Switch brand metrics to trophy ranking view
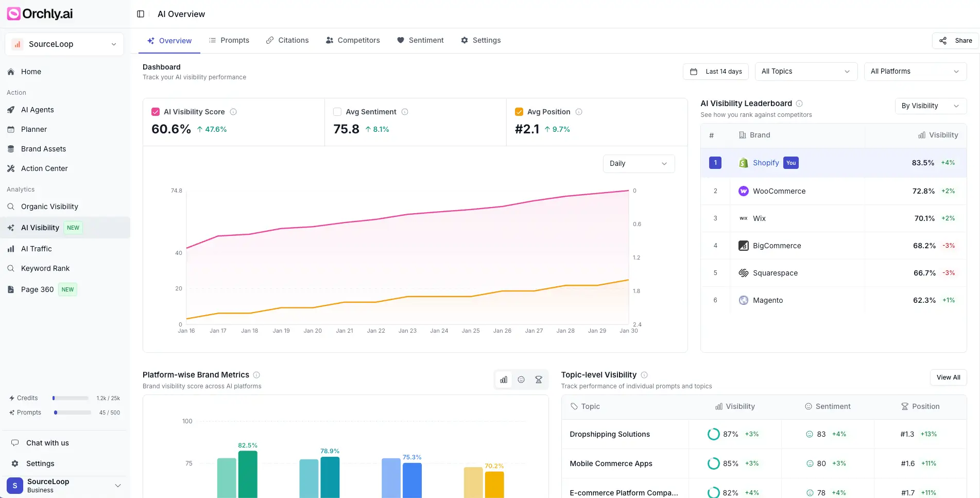Image resolution: width=980 pixels, height=498 pixels. (x=538, y=379)
